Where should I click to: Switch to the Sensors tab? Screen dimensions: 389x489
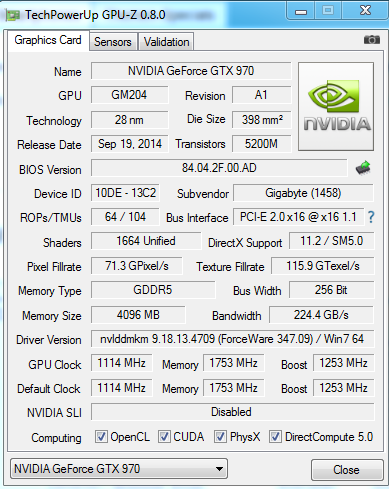coord(113,42)
